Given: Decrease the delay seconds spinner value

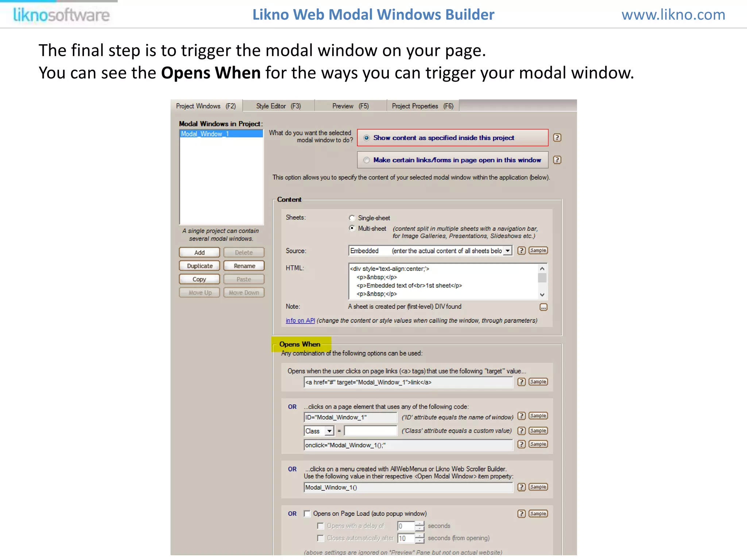Looking at the screenshot, I should 420,528.
